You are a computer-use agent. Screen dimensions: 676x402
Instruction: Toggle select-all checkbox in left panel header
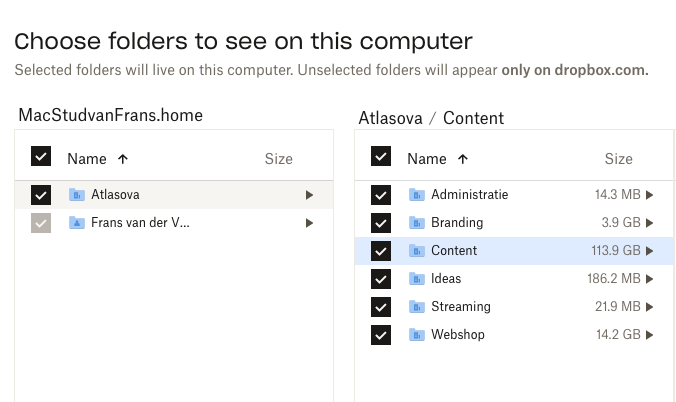pyautogui.click(x=40, y=157)
